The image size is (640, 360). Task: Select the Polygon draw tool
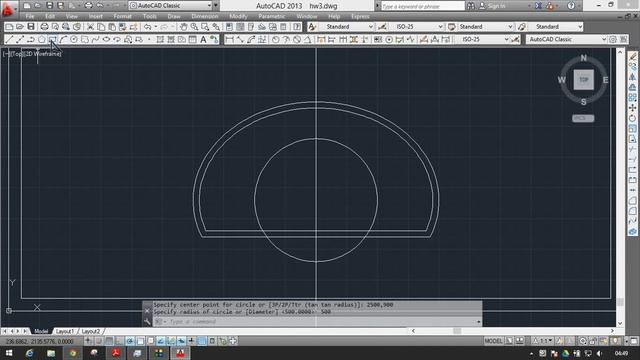(x=41, y=39)
